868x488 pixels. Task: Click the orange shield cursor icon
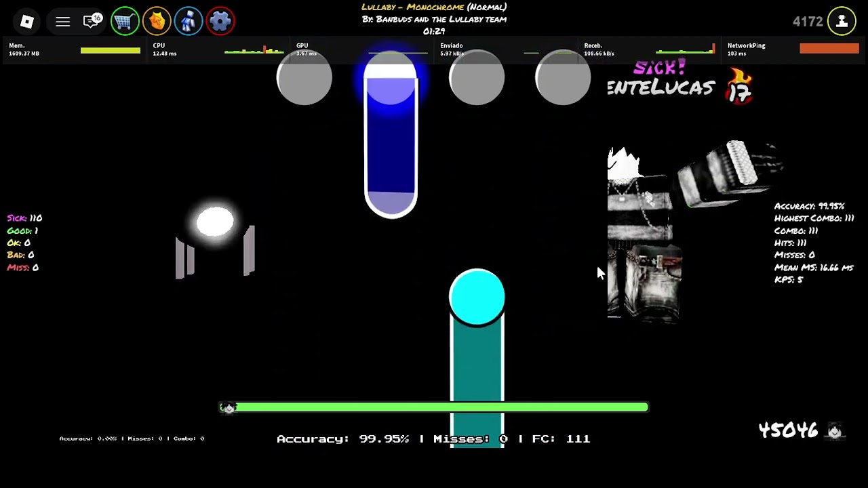pyautogui.click(x=157, y=22)
